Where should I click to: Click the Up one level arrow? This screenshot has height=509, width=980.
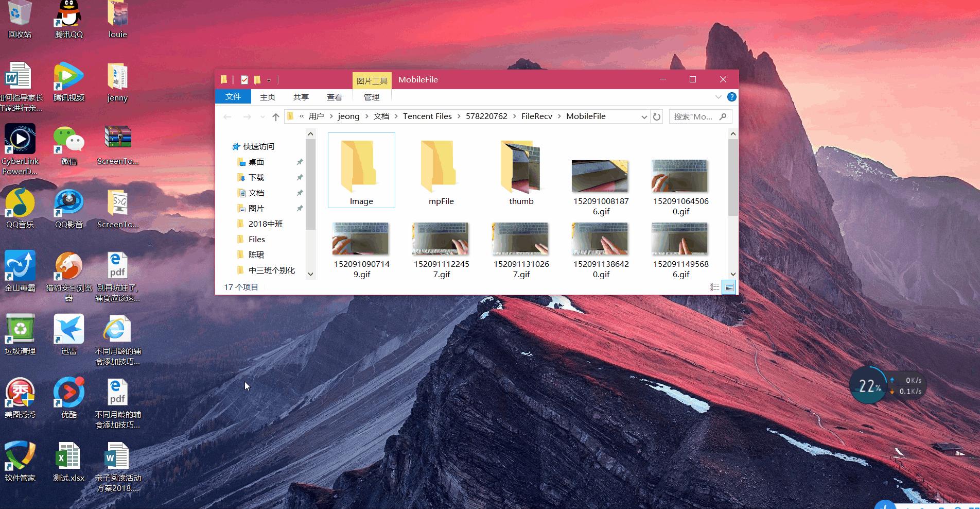click(x=276, y=117)
